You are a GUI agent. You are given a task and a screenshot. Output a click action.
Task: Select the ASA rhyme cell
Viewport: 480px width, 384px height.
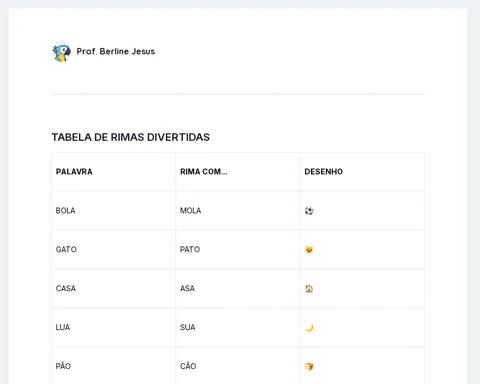point(238,289)
